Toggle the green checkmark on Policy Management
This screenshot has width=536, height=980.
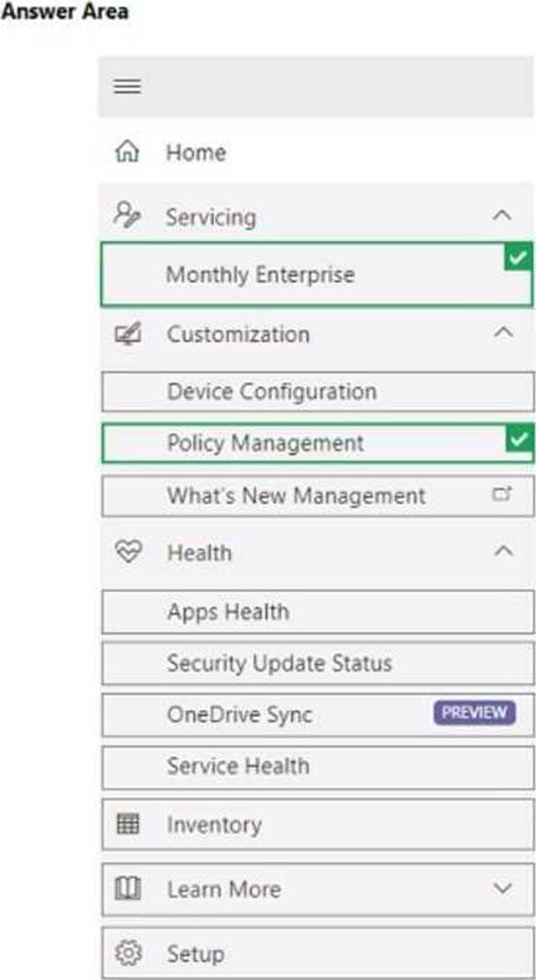[520, 438]
